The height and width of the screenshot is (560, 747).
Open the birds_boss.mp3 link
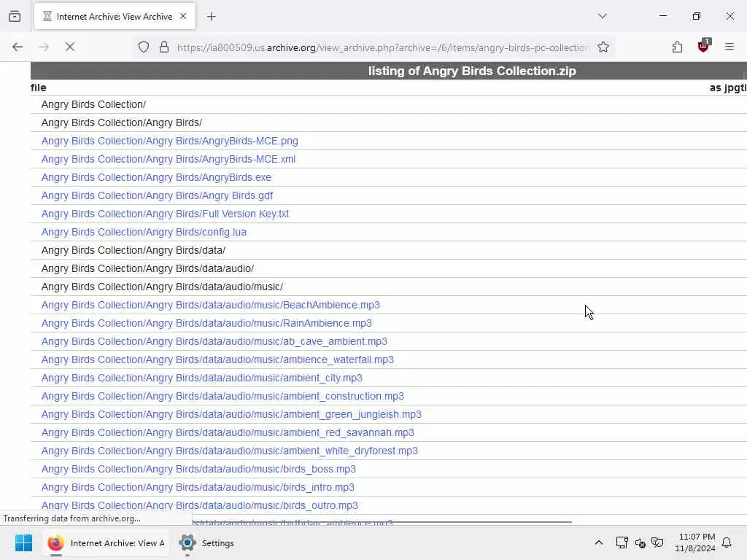(198, 469)
